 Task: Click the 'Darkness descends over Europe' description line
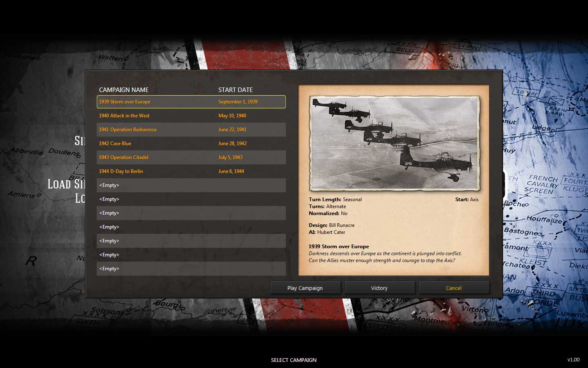click(x=385, y=254)
